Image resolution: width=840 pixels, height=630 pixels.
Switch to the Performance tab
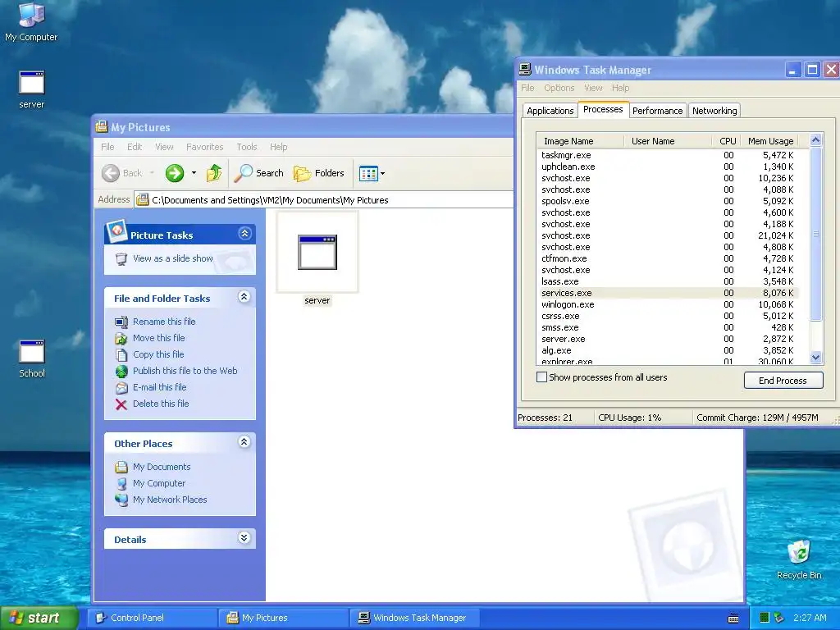[657, 111]
